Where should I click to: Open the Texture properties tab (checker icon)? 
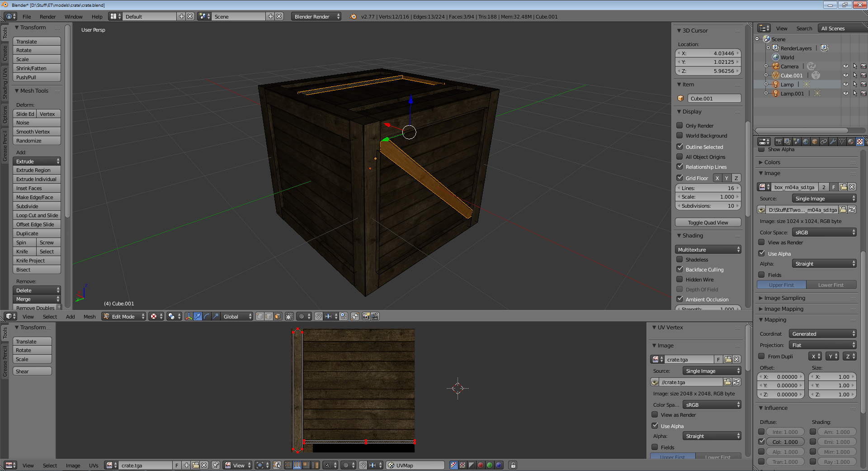(x=860, y=142)
